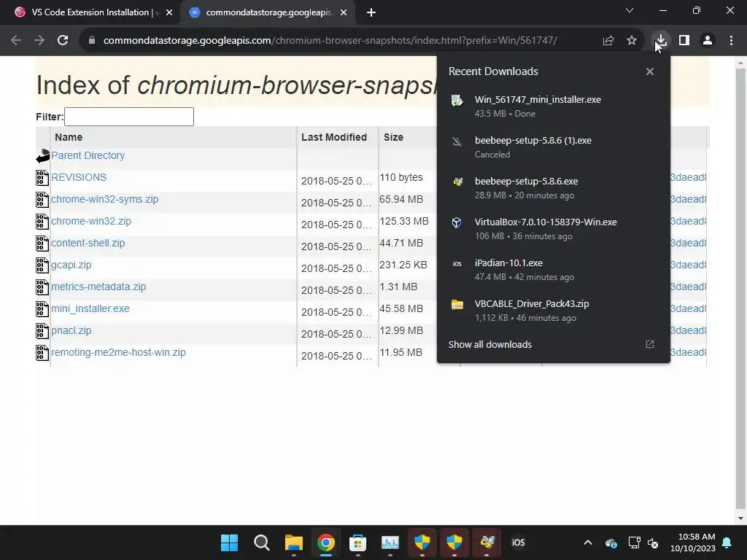This screenshot has width=747, height=560.
Task: Sort by the Last Modified column header
Action: point(334,137)
